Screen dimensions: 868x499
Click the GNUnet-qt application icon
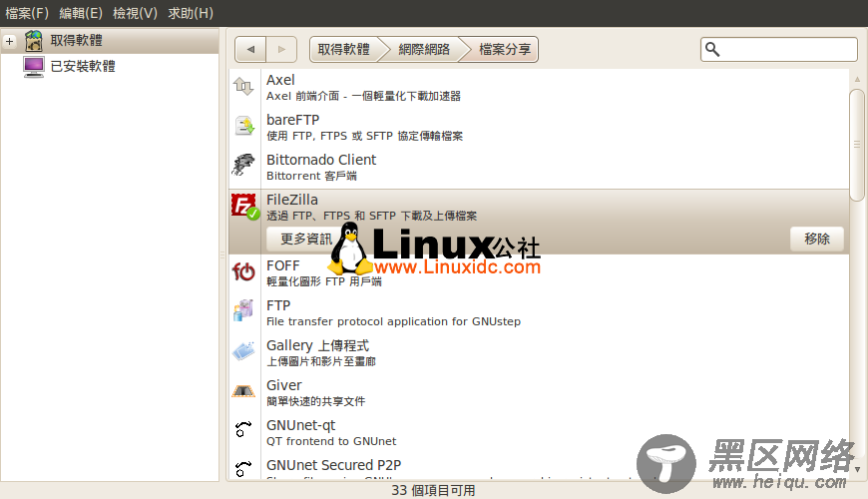(243, 429)
